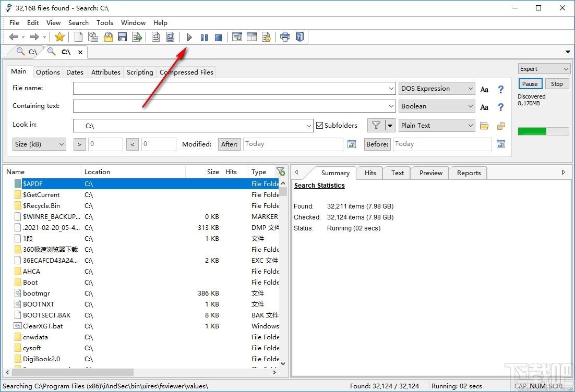The width and height of the screenshot is (575, 392).
Task: Toggle case sensitivity Aa for Containing text
Action: [484, 107]
